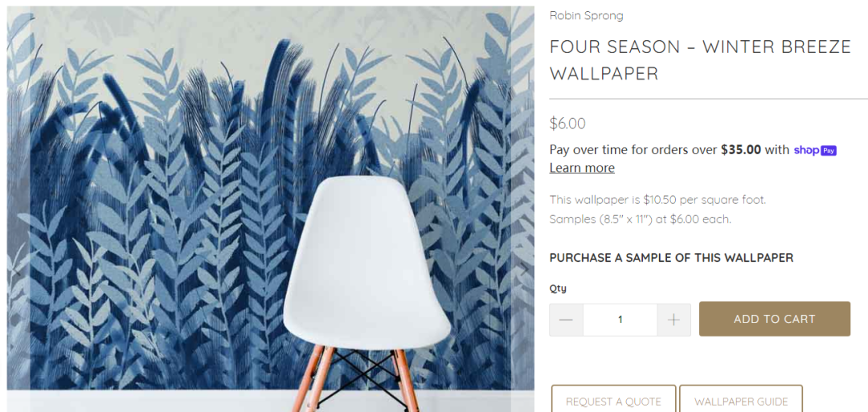Open the Request a Quote form
The height and width of the screenshot is (412, 868).
[613, 401]
